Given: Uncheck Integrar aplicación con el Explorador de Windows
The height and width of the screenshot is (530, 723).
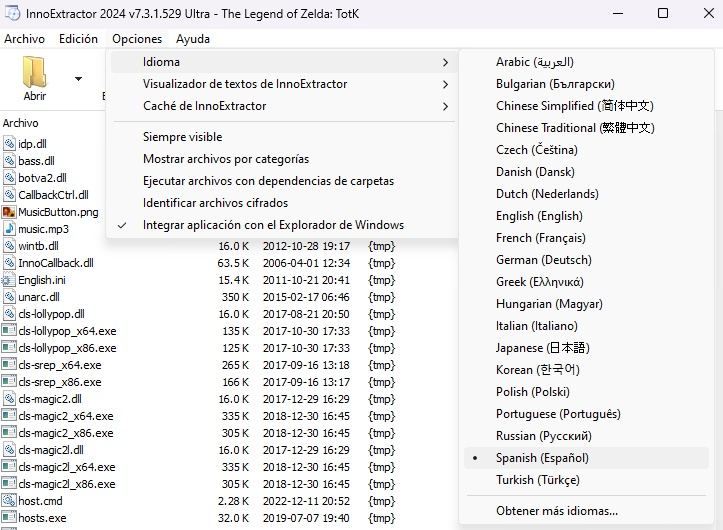Looking at the screenshot, I should tap(284, 225).
